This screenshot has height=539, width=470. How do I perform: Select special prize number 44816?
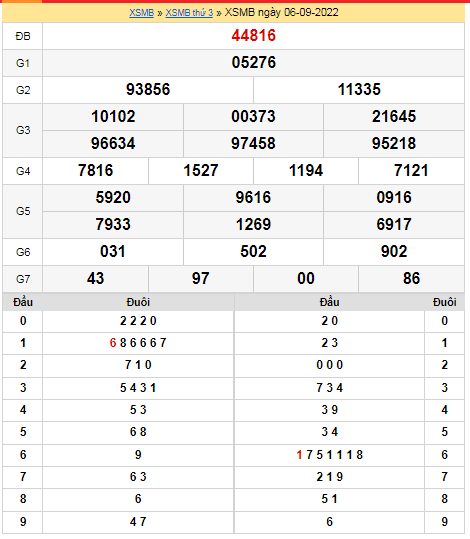[x=253, y=35]
